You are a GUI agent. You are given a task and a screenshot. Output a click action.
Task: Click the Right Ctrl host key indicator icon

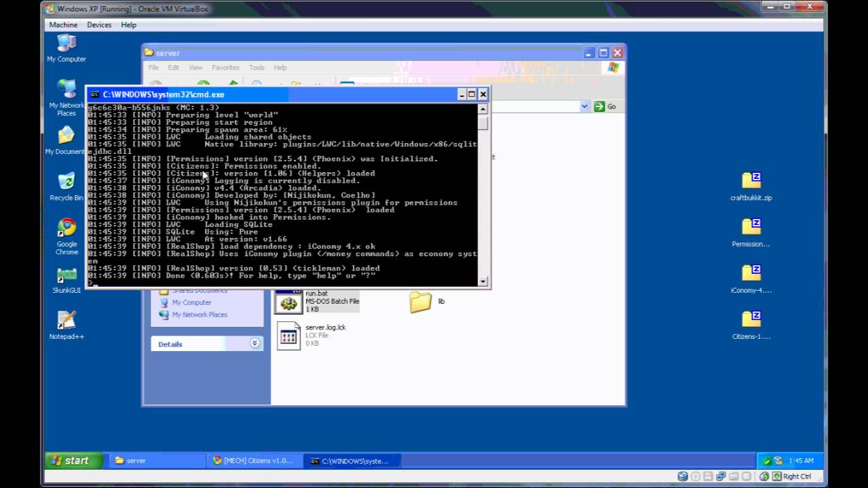pos(776,476)
